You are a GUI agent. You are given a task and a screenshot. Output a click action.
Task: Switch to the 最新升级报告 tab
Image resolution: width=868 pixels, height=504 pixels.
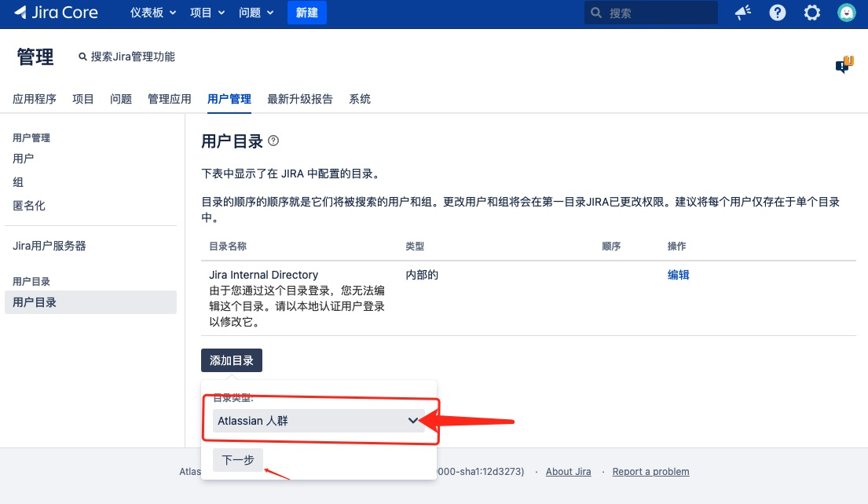(x=300, y=99)
